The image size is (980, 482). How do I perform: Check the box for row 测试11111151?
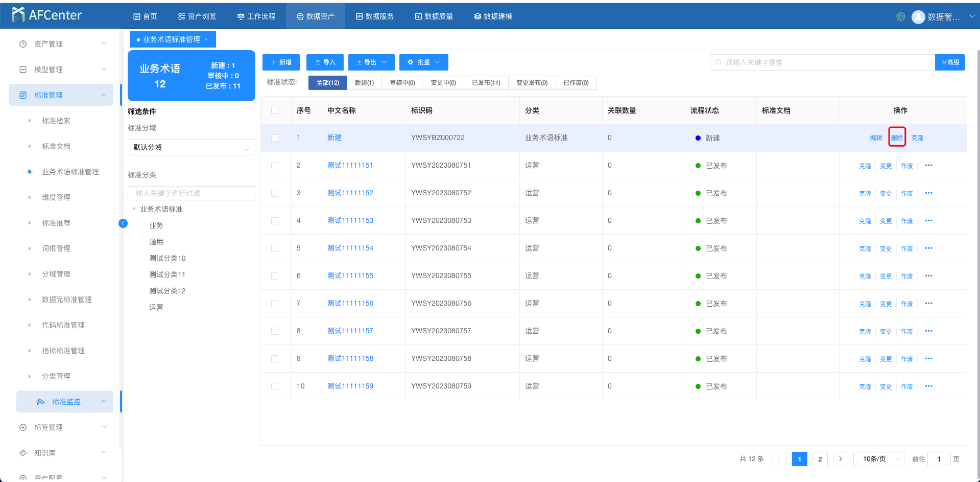275,166
